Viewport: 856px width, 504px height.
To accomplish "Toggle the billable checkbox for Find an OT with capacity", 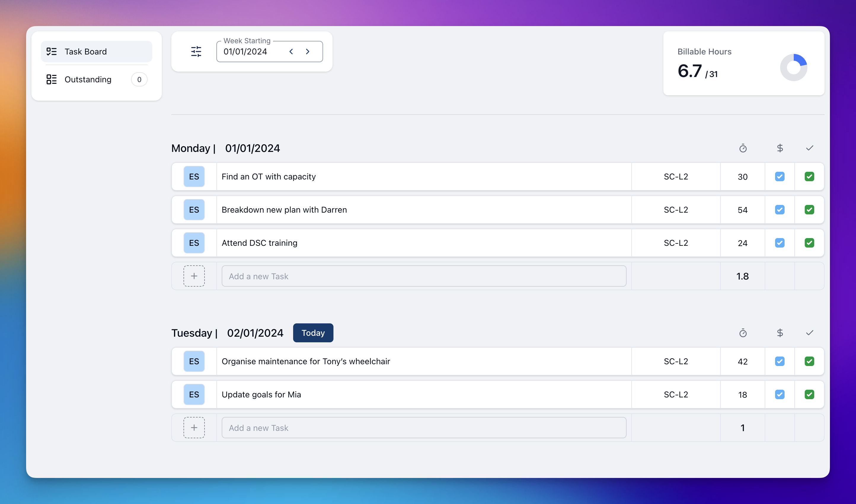I will click(780, 176).
